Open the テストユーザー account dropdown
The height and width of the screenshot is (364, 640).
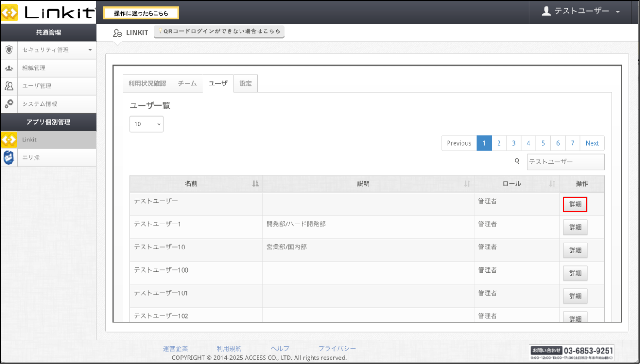pos(580,12)
